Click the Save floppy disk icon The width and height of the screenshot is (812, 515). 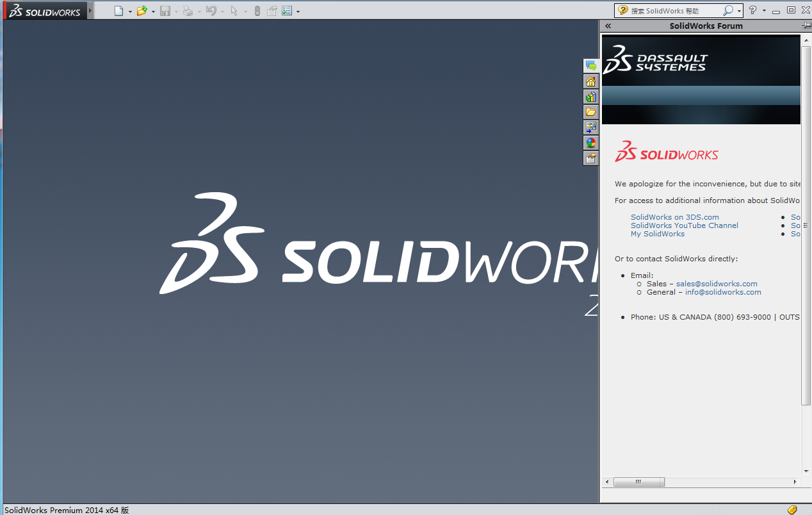(x=165, y=11)
